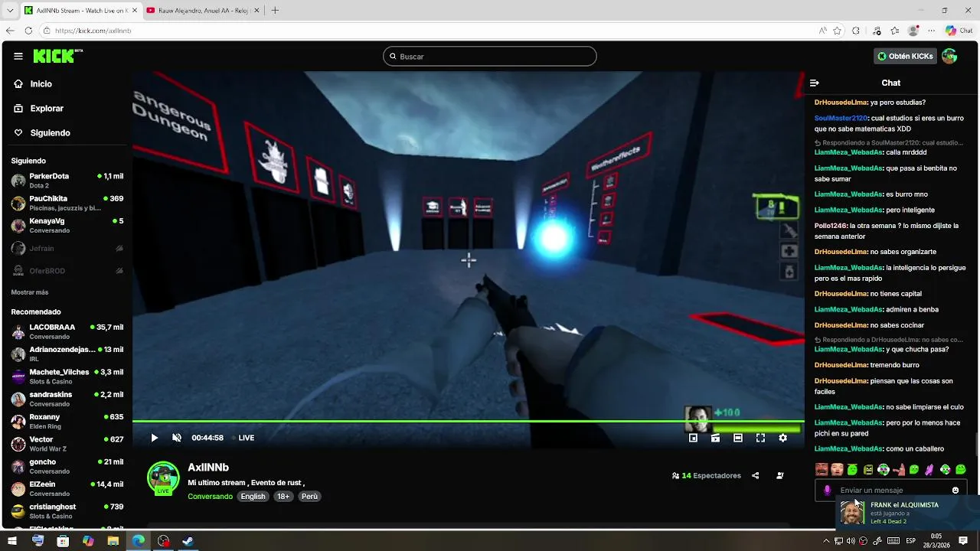Click the purple quick emote
The height and width of the screenshot is (551, 980).
pyautogui.click(x=929, y=469)
